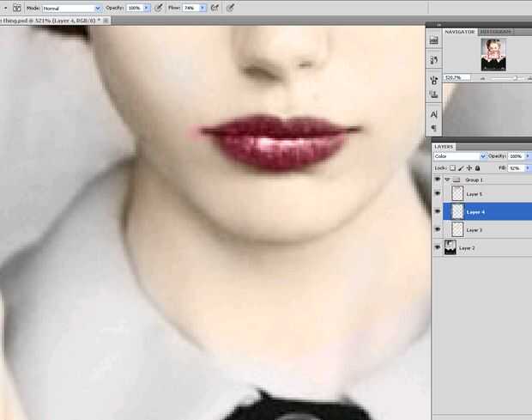
Task: Click the Layer 4 thumbnail
Action: (x=457, y=211)
